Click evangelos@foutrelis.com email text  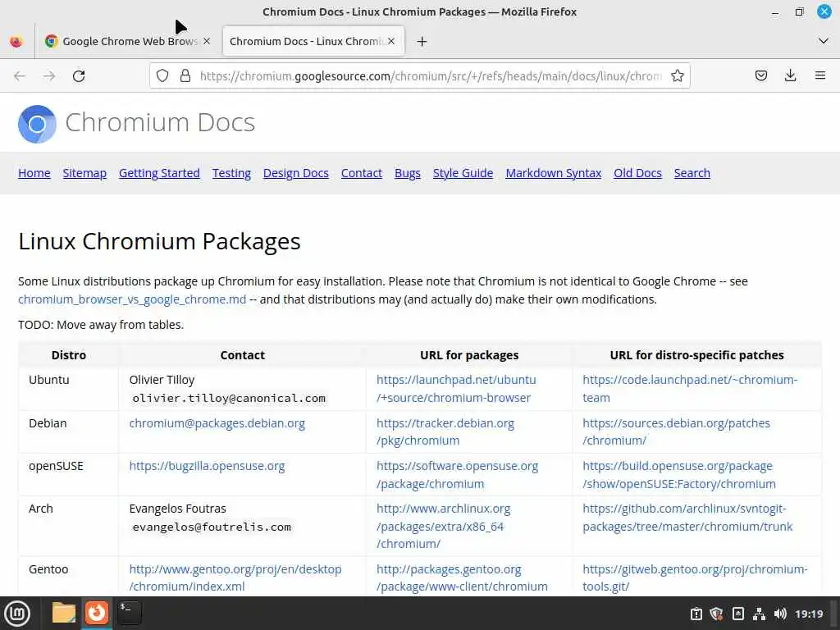tap(212, 527)
